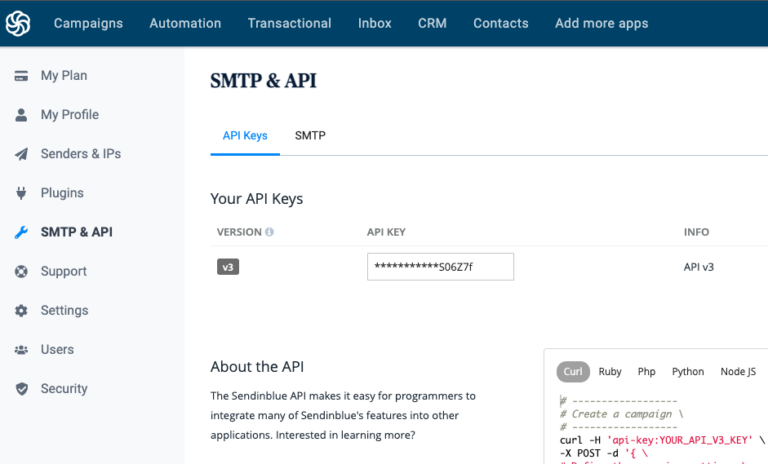
Task: Open Automation in top navigation
Action: click(185, 23)
